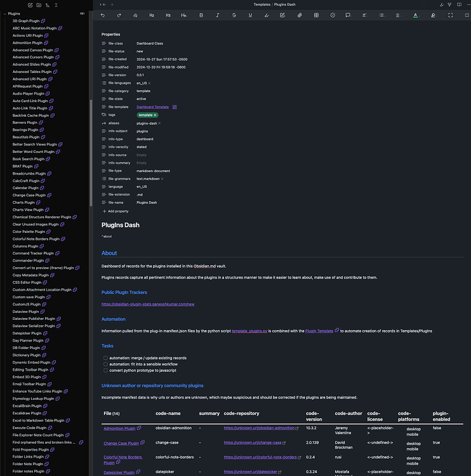Open tags property icon menu
The width and height of the screenshot is (471, 476).
[104, 115]
